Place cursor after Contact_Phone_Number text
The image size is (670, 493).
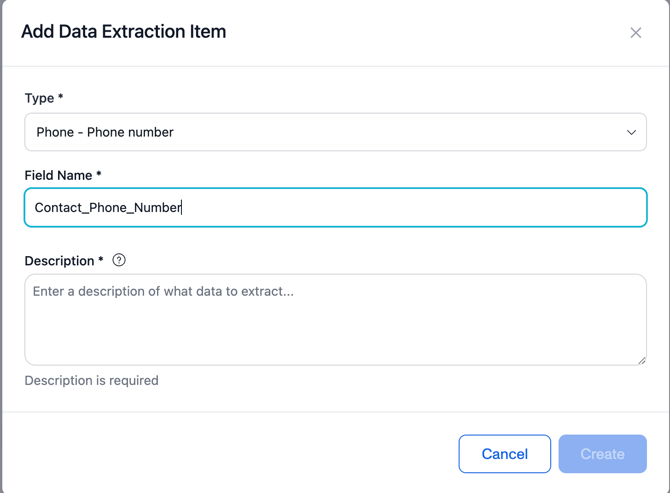[182, 208]
